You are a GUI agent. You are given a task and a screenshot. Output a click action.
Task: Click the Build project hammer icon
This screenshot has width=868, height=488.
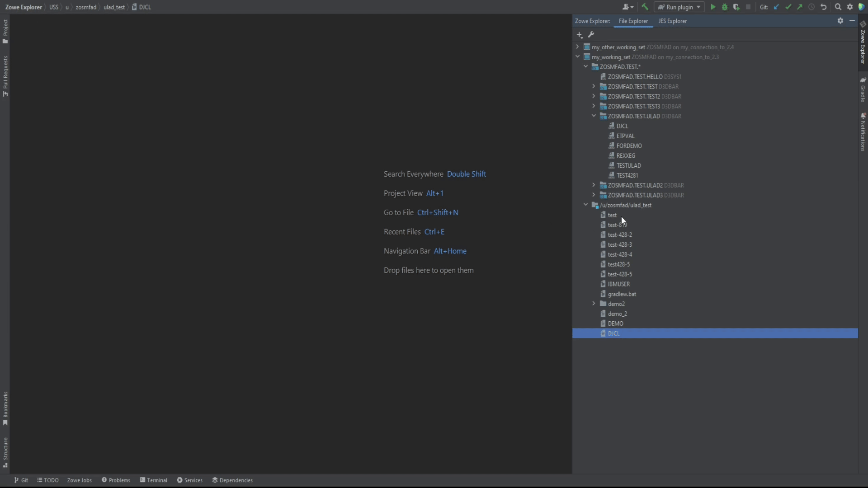[645, 7]
